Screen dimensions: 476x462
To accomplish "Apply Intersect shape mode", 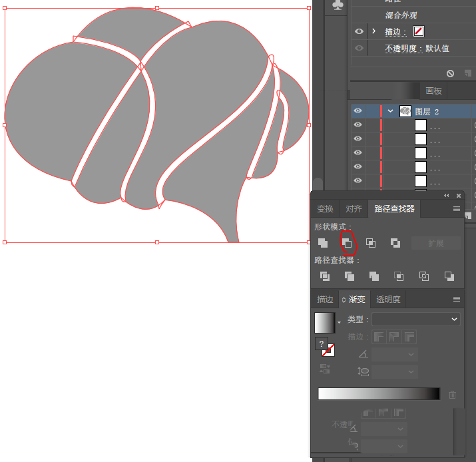I will (x=371, y=243).
